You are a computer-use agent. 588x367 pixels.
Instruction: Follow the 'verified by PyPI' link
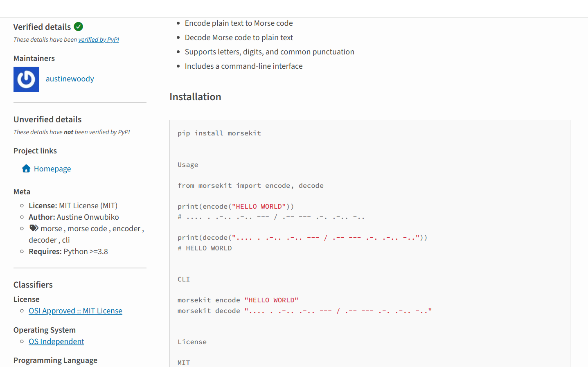(99, 39)
